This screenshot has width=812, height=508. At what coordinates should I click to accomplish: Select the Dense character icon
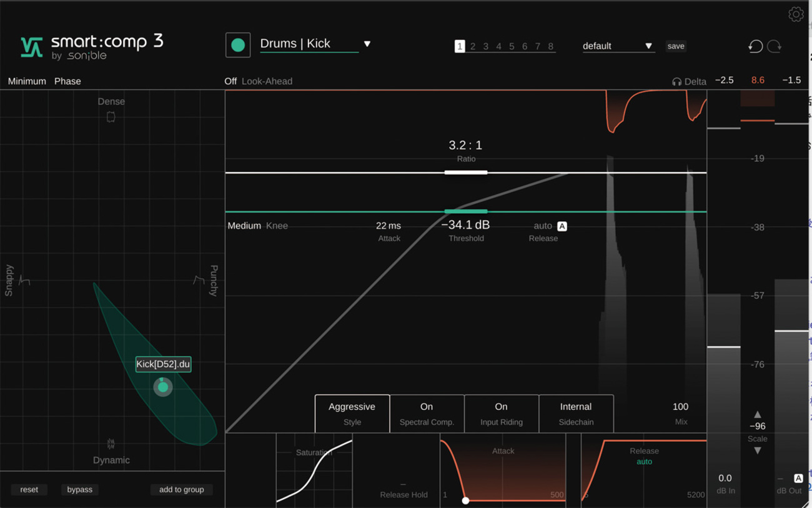tap(111, 117)
